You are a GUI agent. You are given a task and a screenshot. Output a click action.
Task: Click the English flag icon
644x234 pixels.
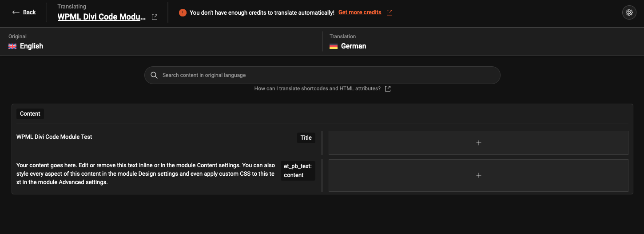point(12,46)
